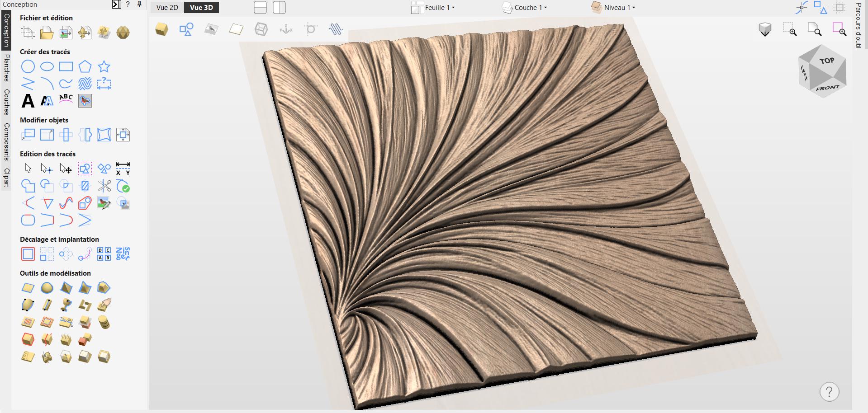Image resolution: width=868 pixels, height=413 pixels.
Task: Click the import 3D model sphere icon
Action: point(123,33)
